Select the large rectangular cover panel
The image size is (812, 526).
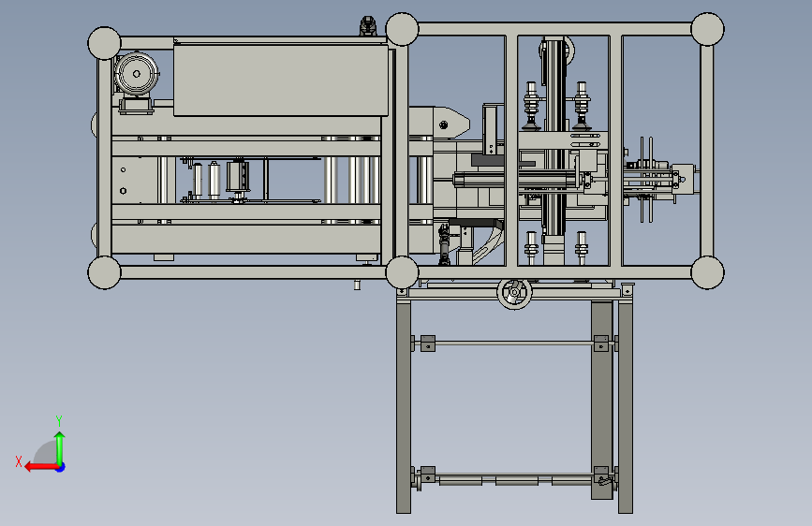click(281, 80)
